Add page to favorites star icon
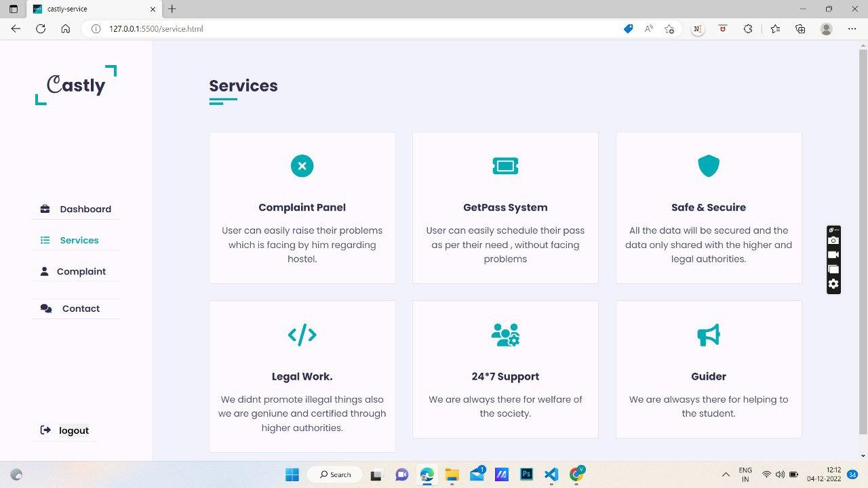The width and height of the screenshot is (868, 488). click(669, 28)
